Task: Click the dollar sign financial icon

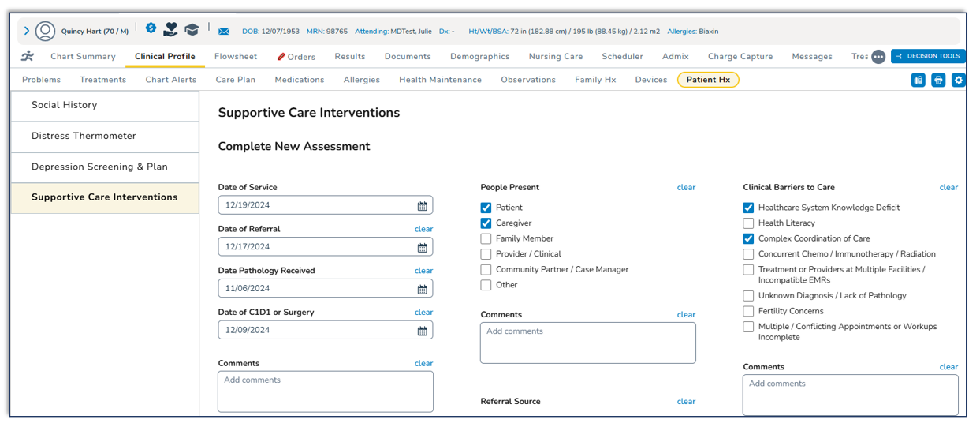Action: click(x=151, y=28)
